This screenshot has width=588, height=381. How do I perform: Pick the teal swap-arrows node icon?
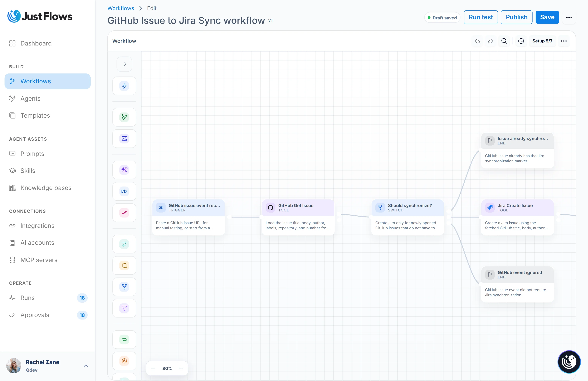[x=124, y=244]
